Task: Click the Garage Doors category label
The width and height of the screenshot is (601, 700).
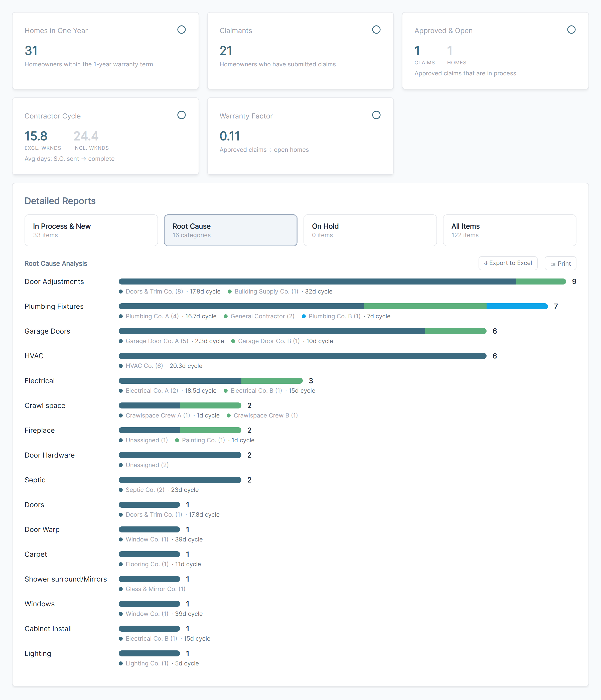Action: pos(47,331)
